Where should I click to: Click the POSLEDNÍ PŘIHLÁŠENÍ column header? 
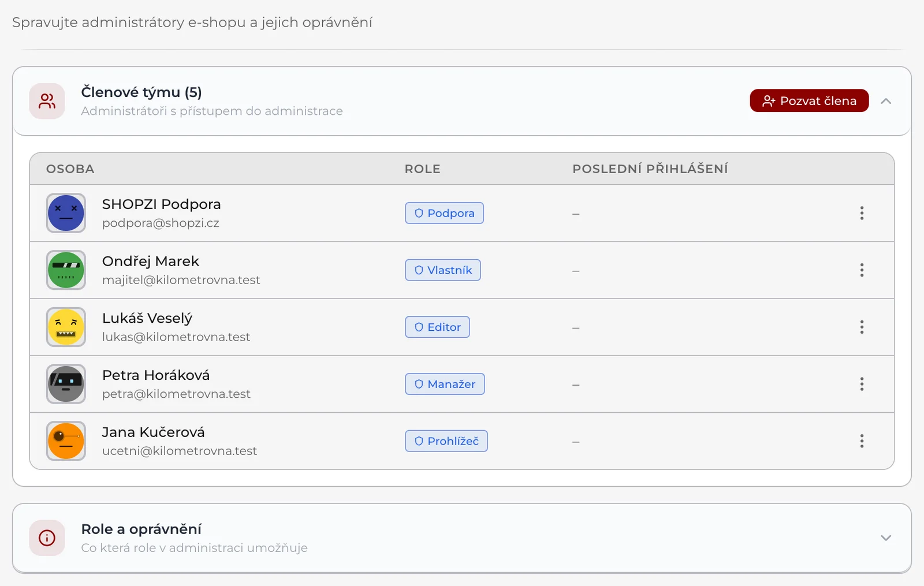pyautogui.click(x=650, y=169)
